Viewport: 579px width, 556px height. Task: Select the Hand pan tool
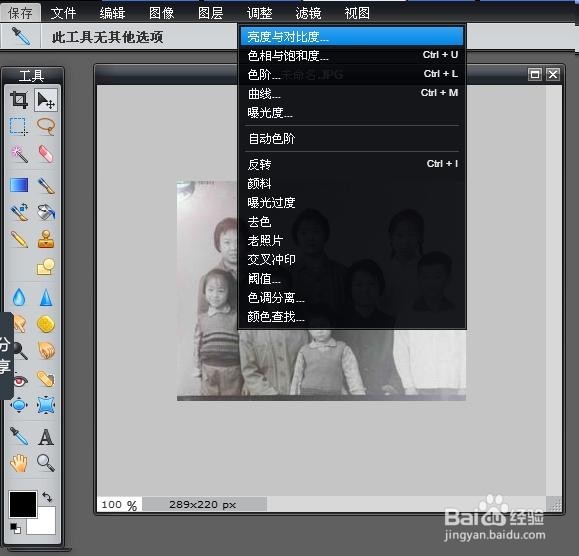19,463
